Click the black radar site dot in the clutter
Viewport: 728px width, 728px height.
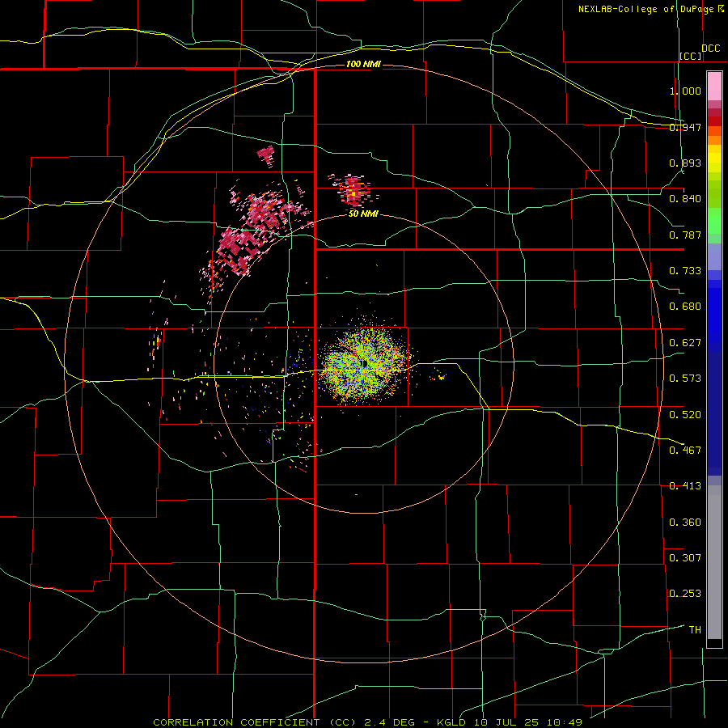tap(365, 363)
